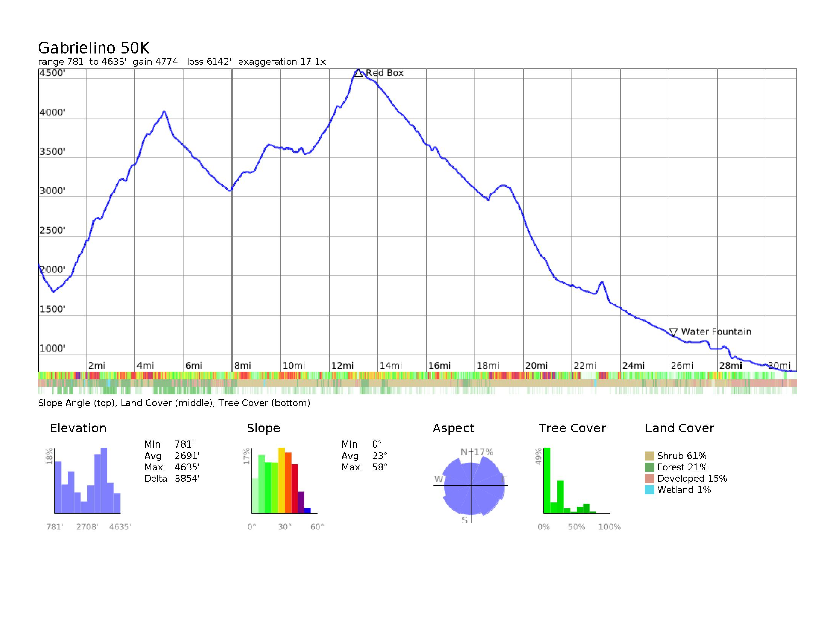Click the Shrub 61% legend swatch
The width and height of the screenshot is (834, 644).
[650, 456]
